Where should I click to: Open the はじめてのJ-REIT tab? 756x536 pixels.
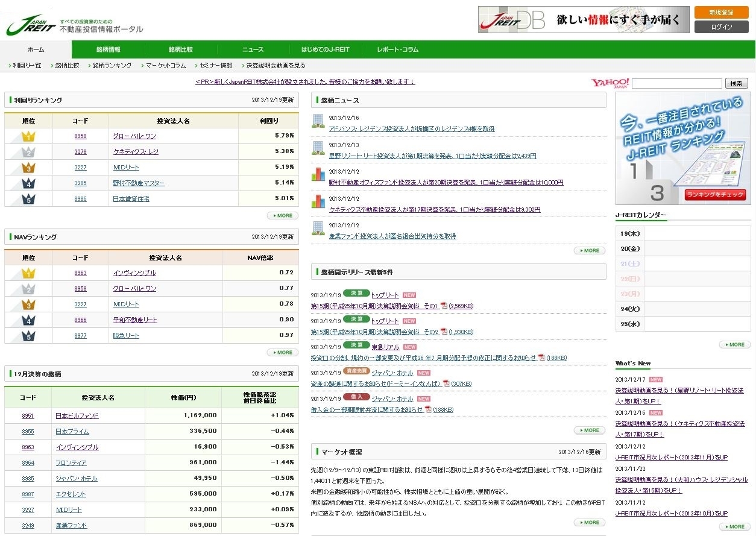coord(325,49)
